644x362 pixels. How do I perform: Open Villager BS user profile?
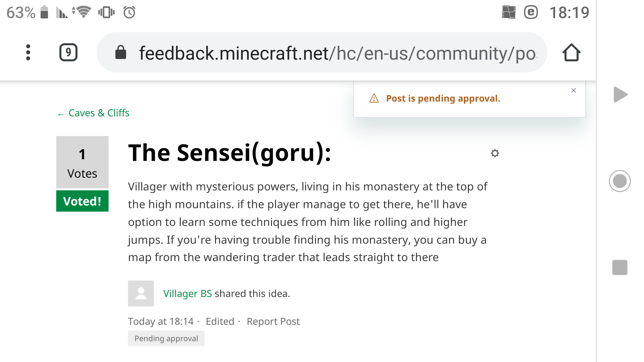pos(187,294)
